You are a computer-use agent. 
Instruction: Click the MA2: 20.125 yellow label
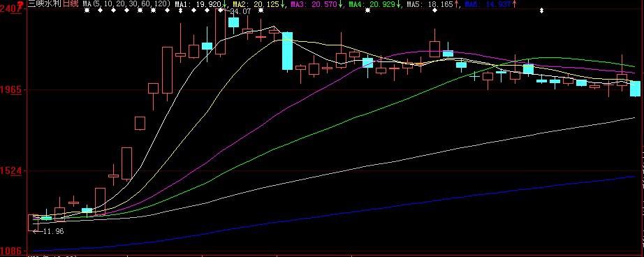[x=256, y=4]
